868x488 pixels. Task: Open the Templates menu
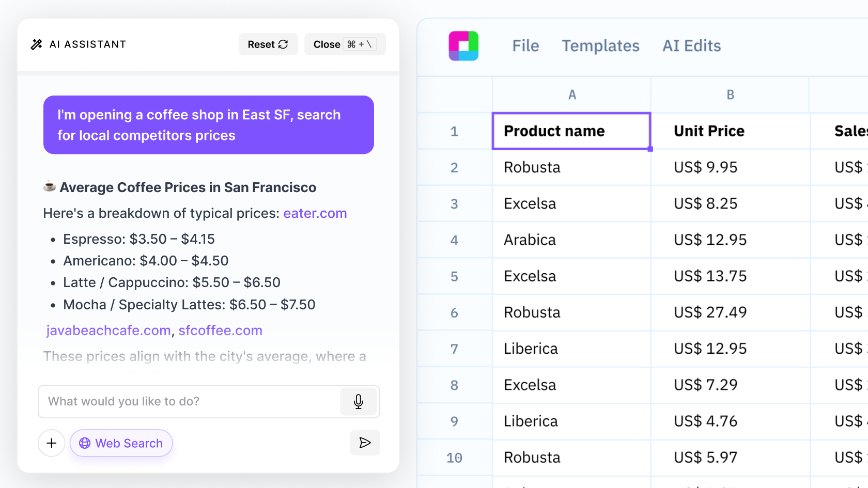point(600,45)
